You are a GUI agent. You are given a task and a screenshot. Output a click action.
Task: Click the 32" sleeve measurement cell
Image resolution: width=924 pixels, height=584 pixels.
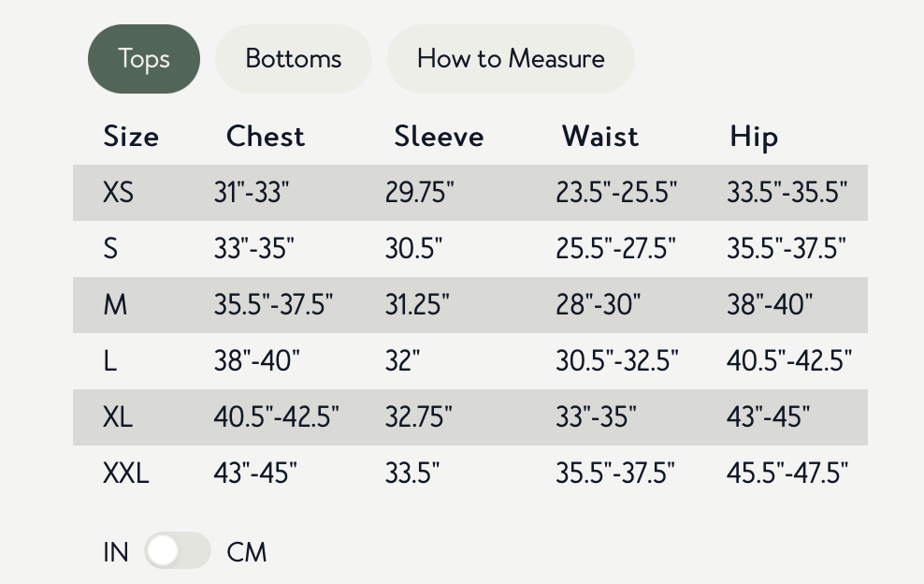403,361
